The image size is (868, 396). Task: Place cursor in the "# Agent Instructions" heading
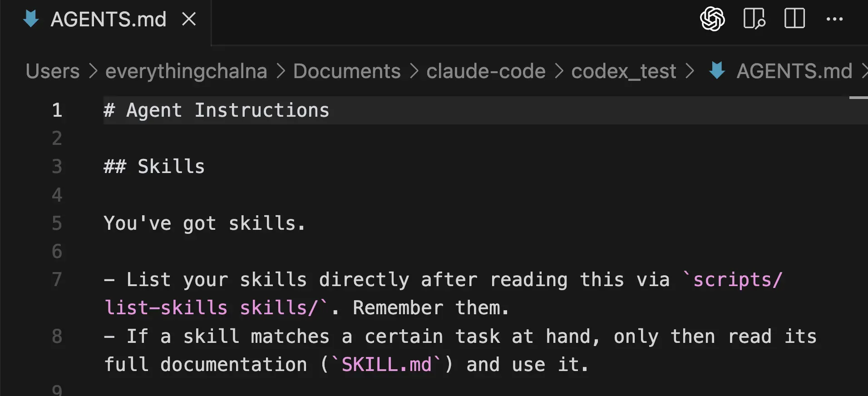click(x=227, y=111)
